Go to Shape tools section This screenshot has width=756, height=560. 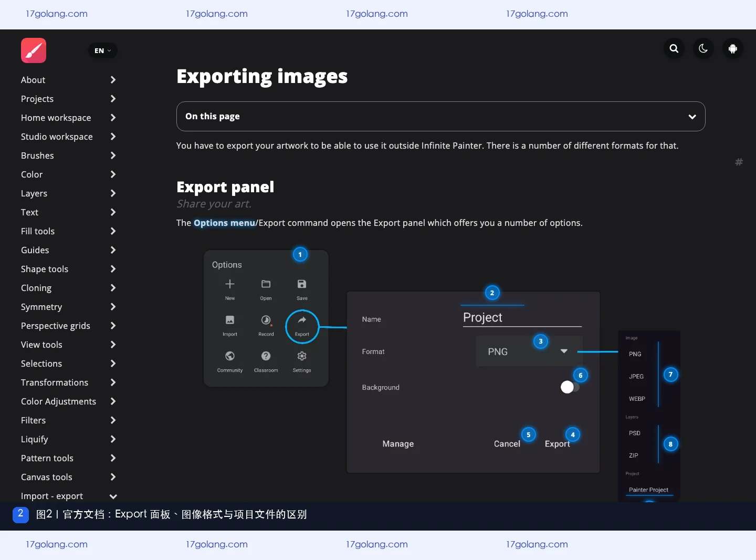(x=45, y=269)
